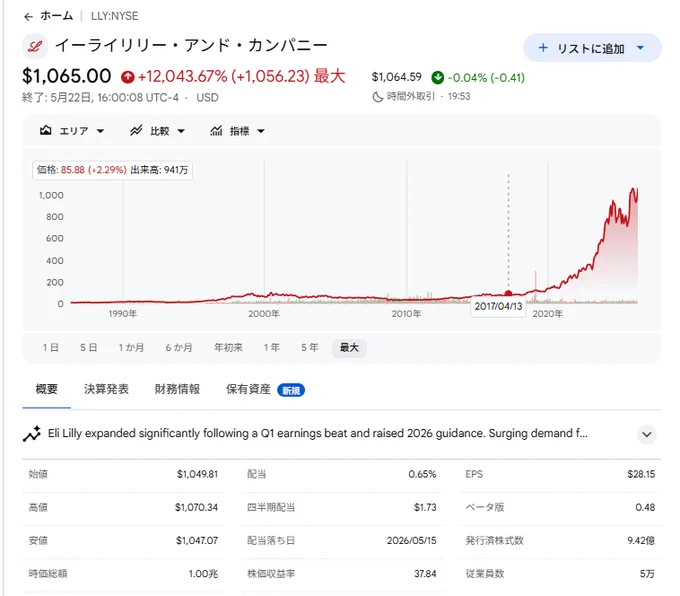Select the 5年 time range
The width and height of the screenshot is (680, 596).
[310, 347]
